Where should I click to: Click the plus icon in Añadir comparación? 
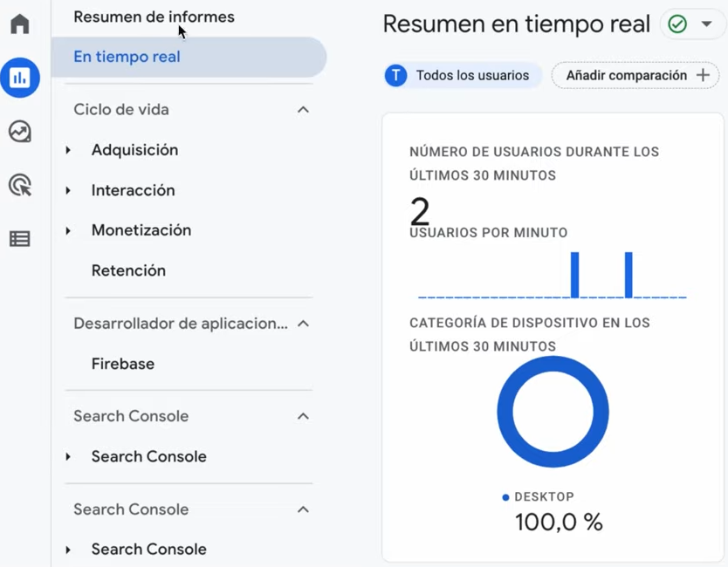click(x=703, y=75)
